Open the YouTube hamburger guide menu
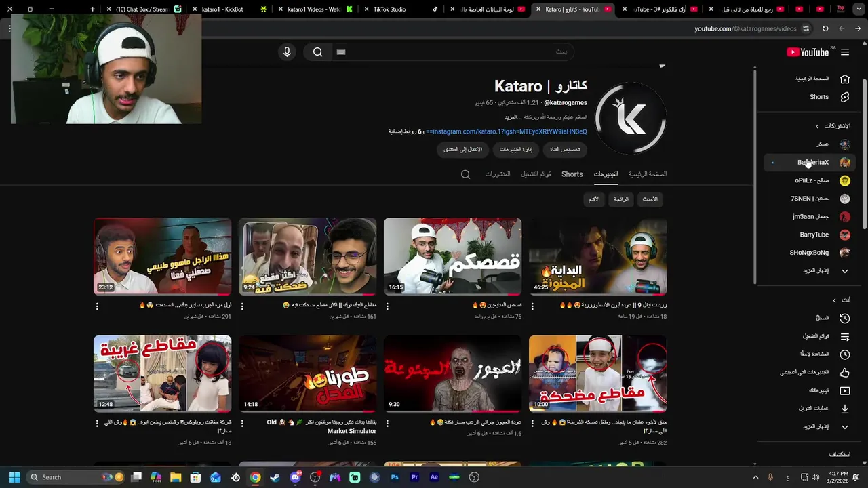Screen dimensions: 868x488 [845, 52]
